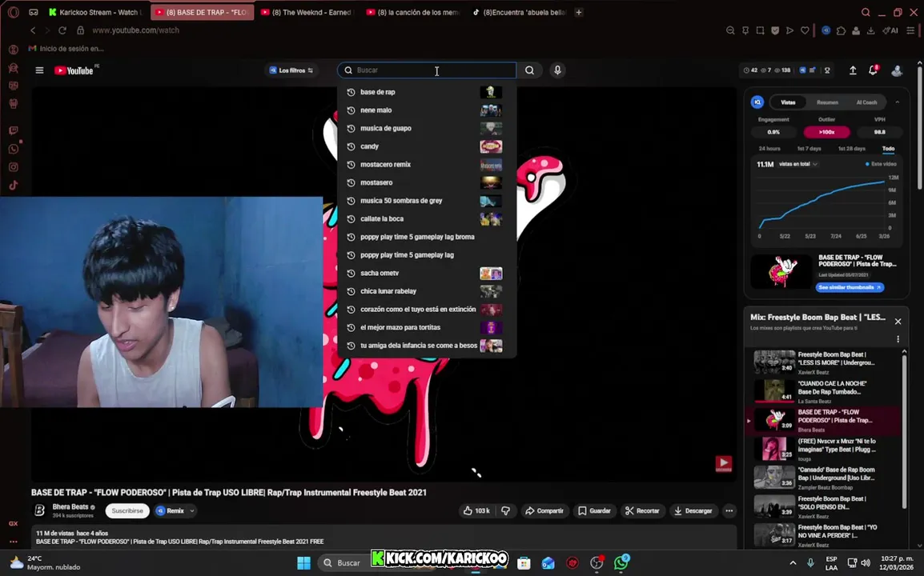Screen dimensions: 924x576
Task: Select the 'mostacero remix' search suggestion
Action: (427, 164)
